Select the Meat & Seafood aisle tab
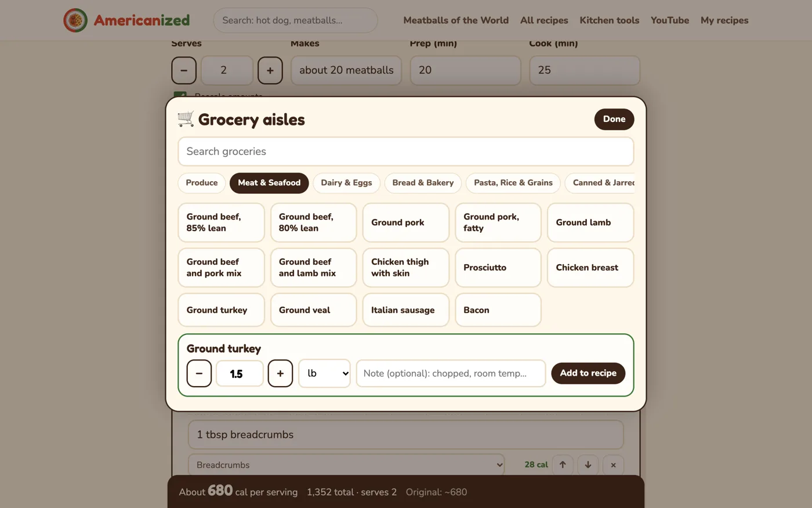The width and height of the screenshot is (812, 508). pos(269,183)
